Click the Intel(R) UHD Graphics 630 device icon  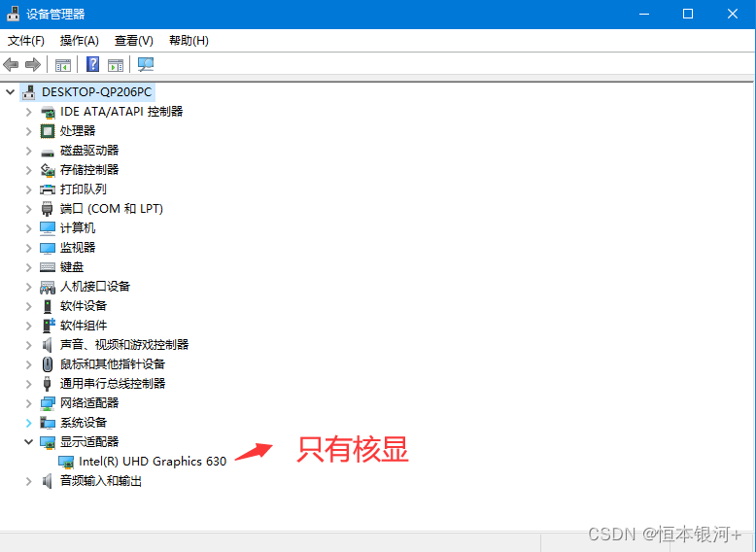click(66, 462)
